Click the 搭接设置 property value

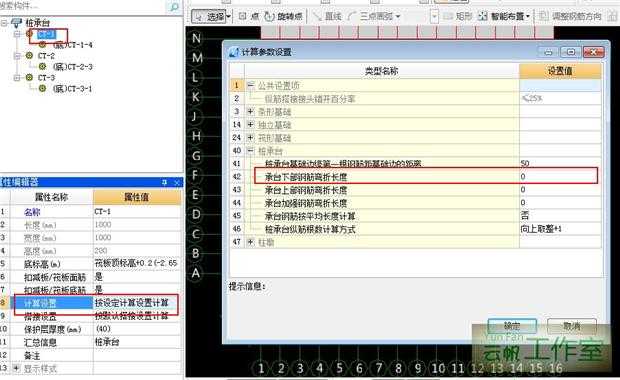(x=137, y=316)
